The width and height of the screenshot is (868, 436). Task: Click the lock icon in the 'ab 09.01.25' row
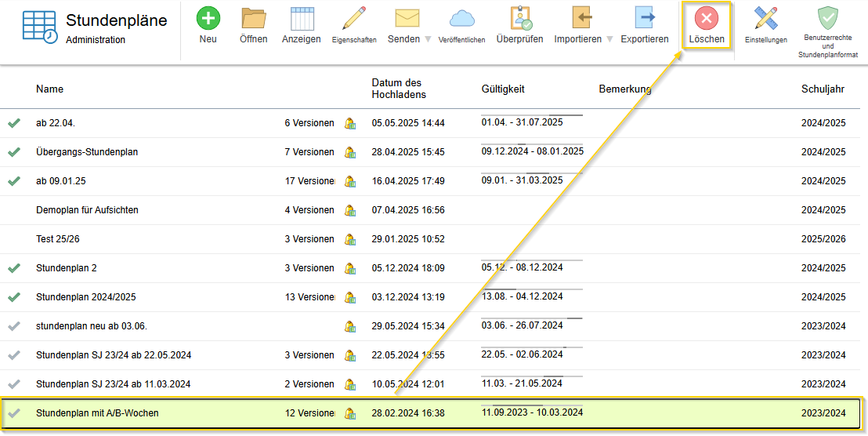(350, 181)
